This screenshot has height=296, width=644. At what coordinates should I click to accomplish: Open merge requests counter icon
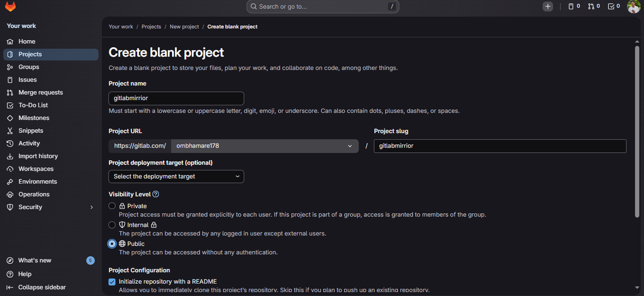click(594, 7)
